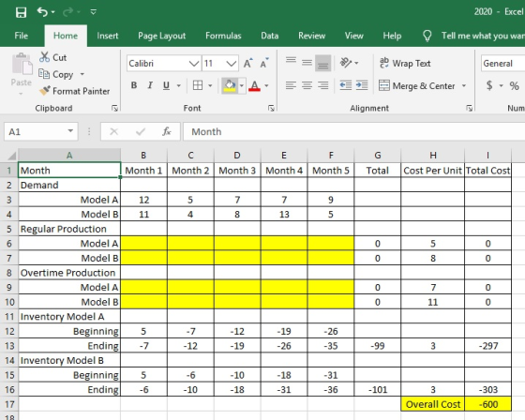
Task: Click the Select All corner triangle
Action: pos(11,156)
